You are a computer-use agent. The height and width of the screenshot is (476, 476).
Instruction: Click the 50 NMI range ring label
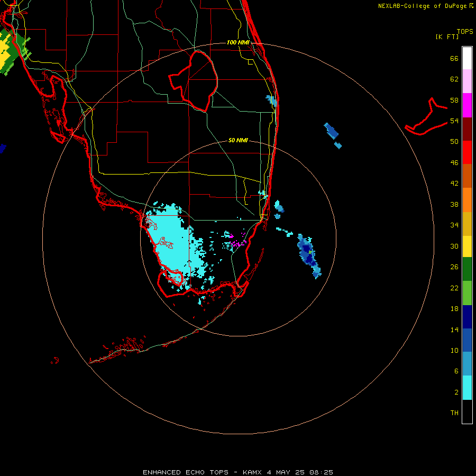238,140
